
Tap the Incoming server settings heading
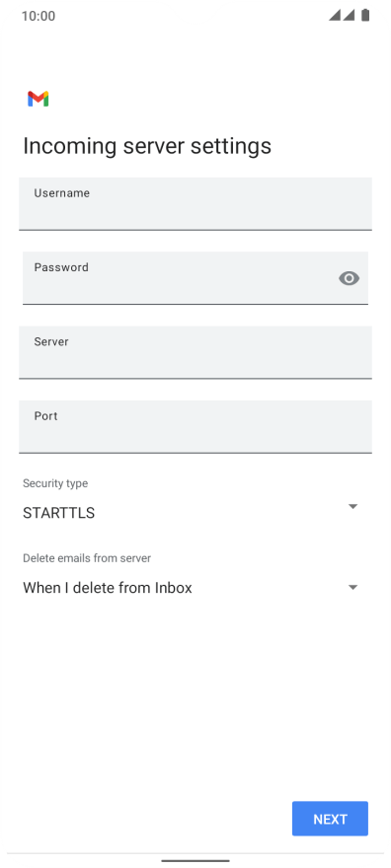(x=147, y=146)
